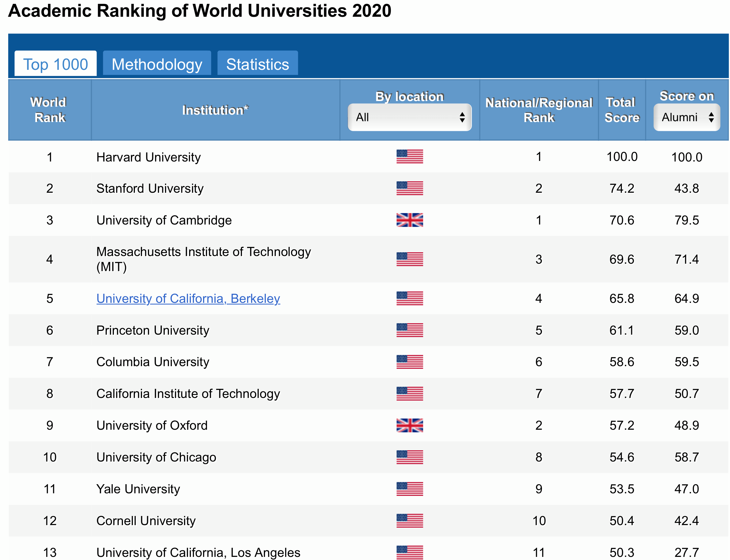Click world rank 12 cell
Image resolution: width=730 pixels, height=560 pixels.
pos(50,521)
